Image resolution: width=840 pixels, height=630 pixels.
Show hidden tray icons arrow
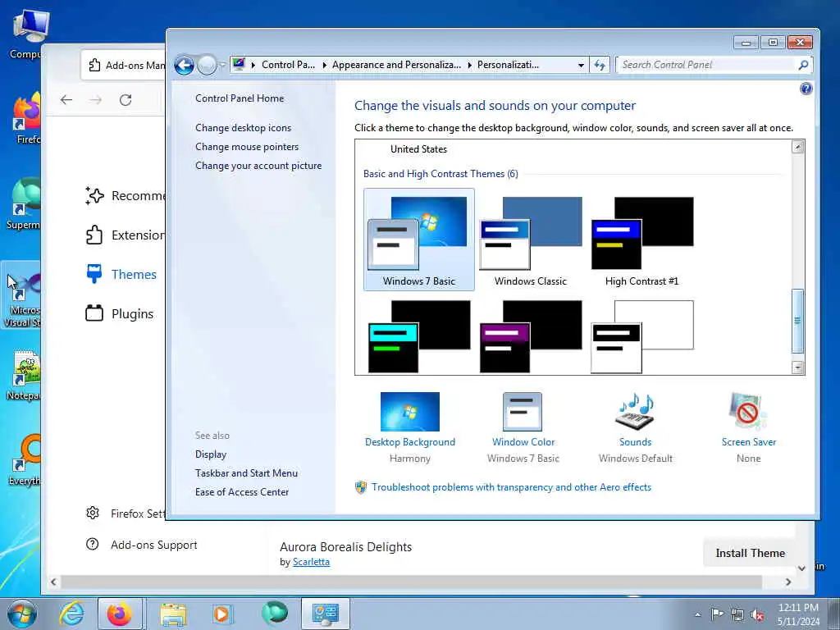[697, 615]
